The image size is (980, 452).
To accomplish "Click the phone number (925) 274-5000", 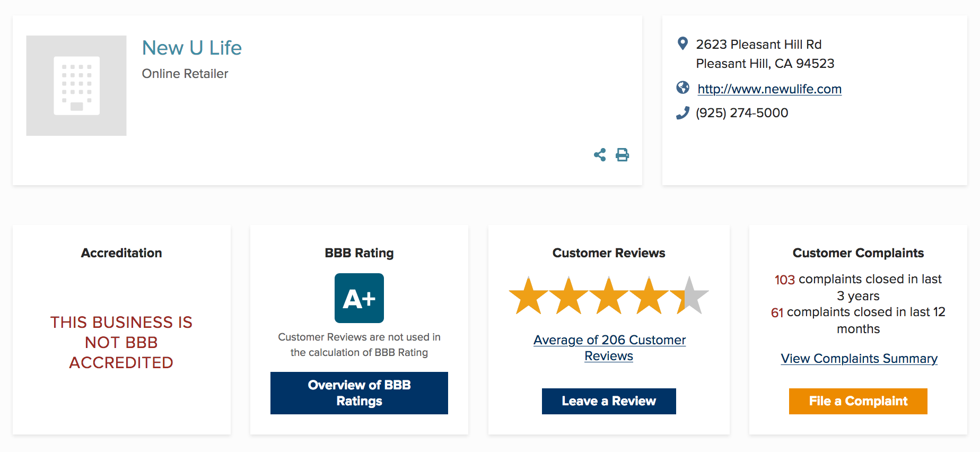I will [x=742, y=113].
